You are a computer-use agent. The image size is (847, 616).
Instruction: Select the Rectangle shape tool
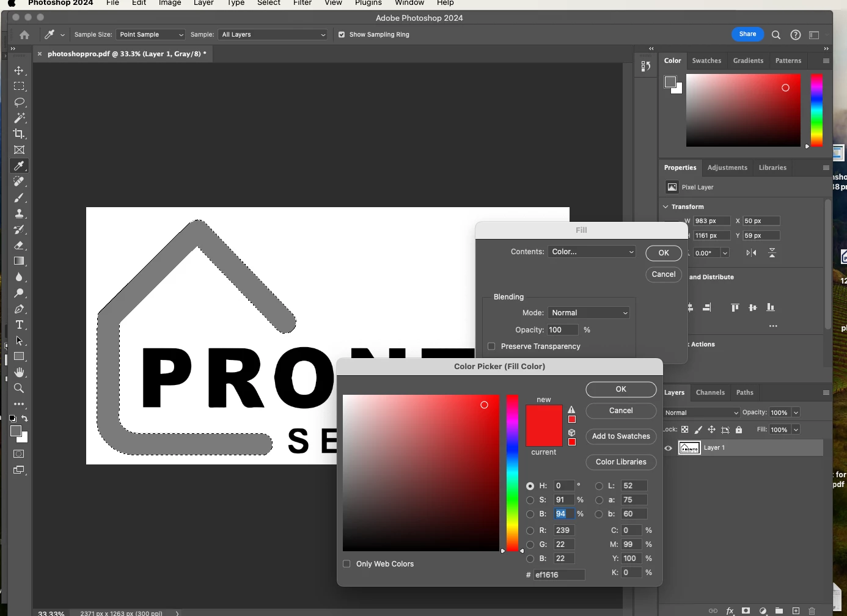tap(19, 356)
